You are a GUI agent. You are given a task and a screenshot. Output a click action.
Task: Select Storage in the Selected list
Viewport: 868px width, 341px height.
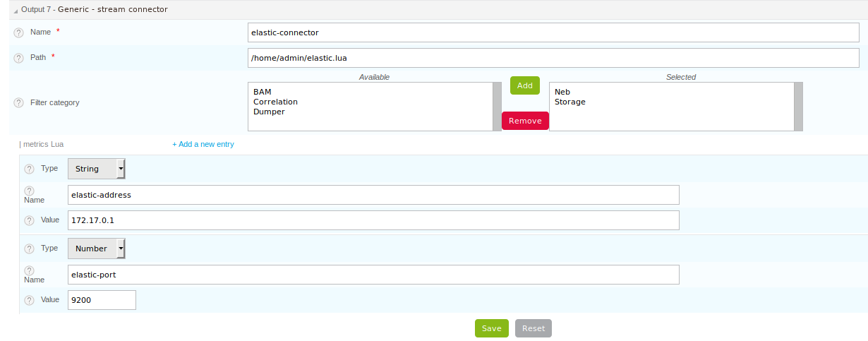[x=569, y=102]
